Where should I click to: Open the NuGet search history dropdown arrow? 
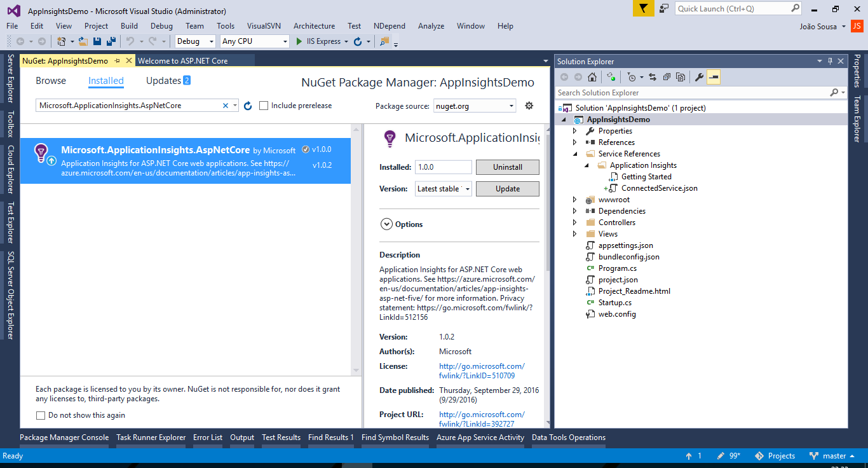click(x=235, y=106)
